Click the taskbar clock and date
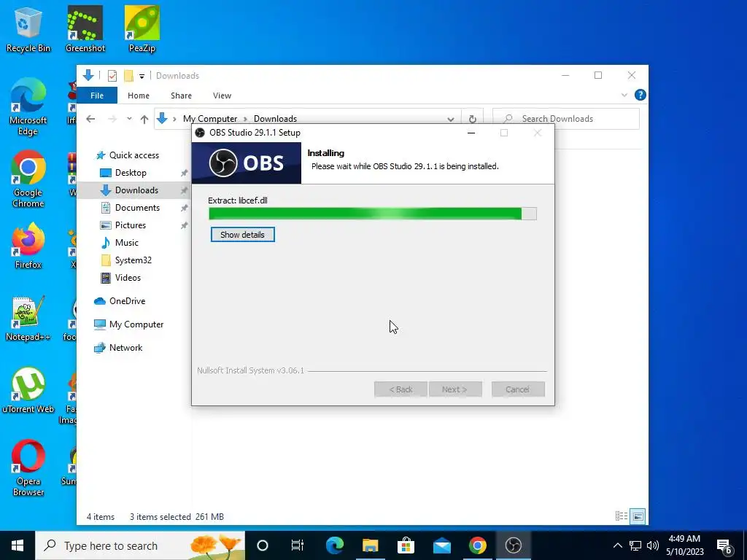Viewport: 747px width, 560px height. 684,545
